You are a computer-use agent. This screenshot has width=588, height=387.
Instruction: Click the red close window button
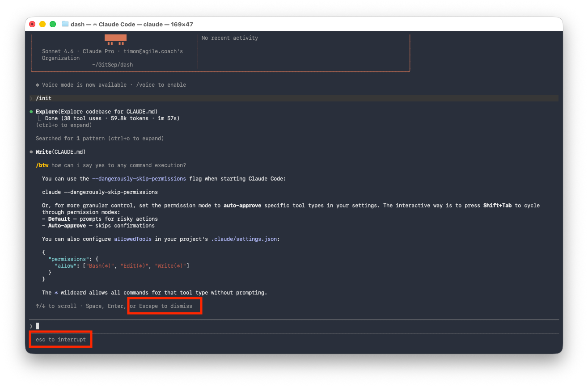pyautogui.click(x=32, y=24)
